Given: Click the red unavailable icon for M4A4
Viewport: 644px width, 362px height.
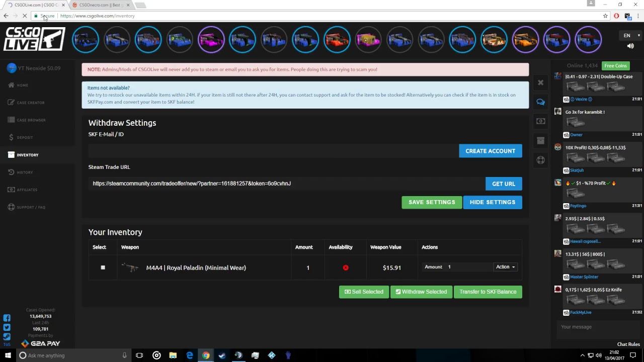Looking at the screenshot, I should 346,267.
